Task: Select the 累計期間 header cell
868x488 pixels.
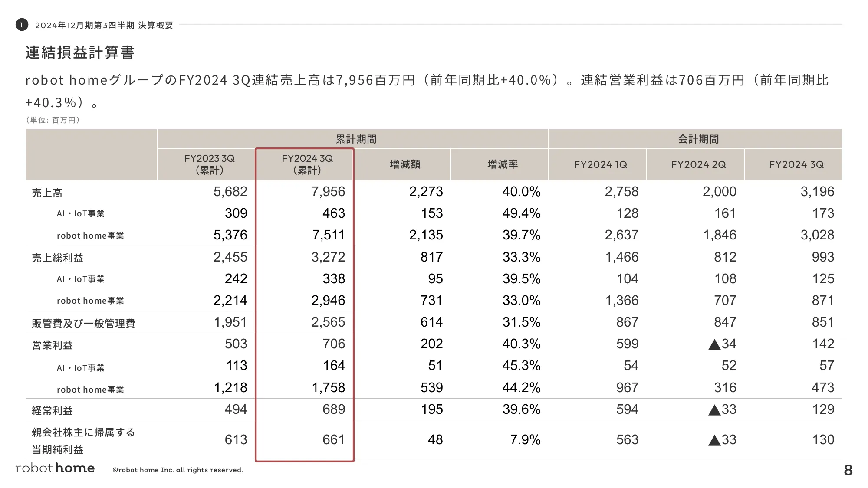Action: coord(355,139)
